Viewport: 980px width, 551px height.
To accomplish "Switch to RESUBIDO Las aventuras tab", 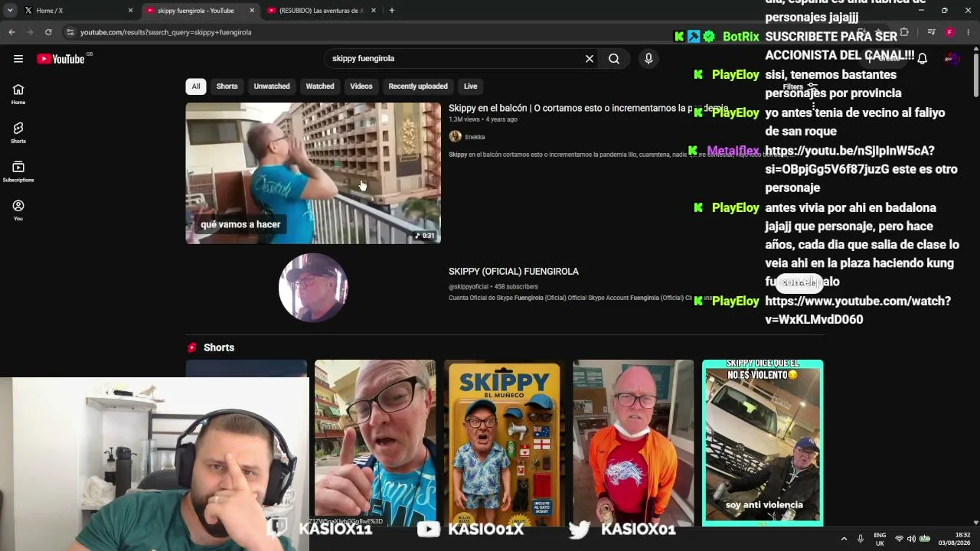I will [x=322, y=11].
